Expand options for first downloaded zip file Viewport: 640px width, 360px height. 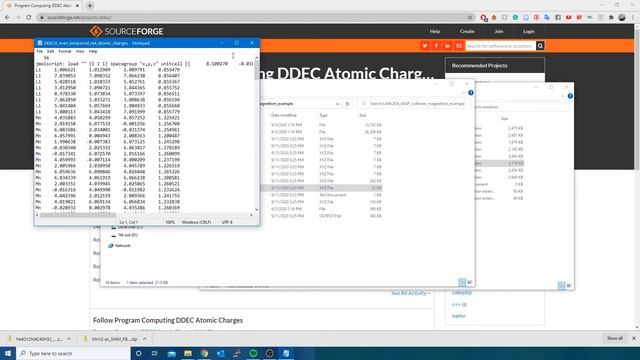tap(69, 339)
